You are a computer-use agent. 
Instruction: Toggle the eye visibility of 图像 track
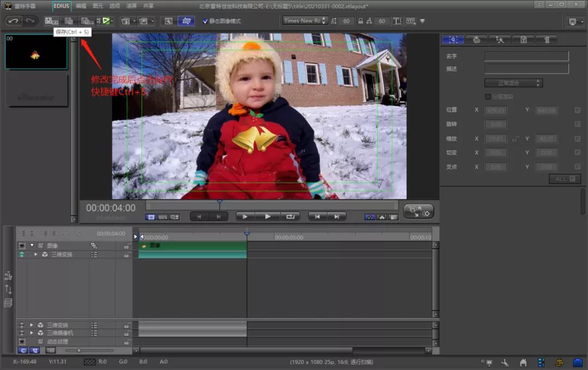coord(22,246)
